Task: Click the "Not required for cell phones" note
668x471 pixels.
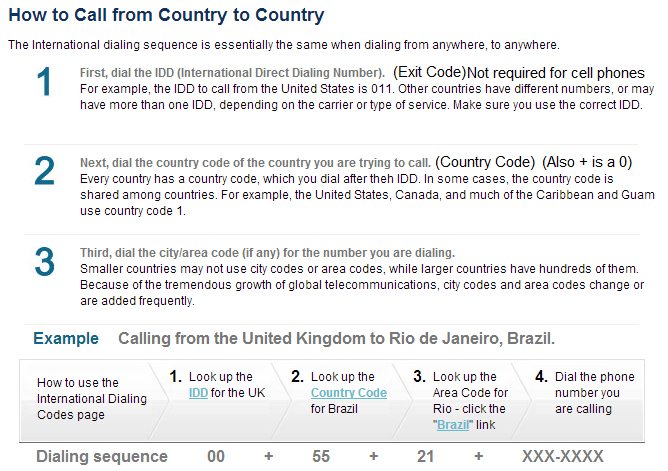Action: [556, 73]
